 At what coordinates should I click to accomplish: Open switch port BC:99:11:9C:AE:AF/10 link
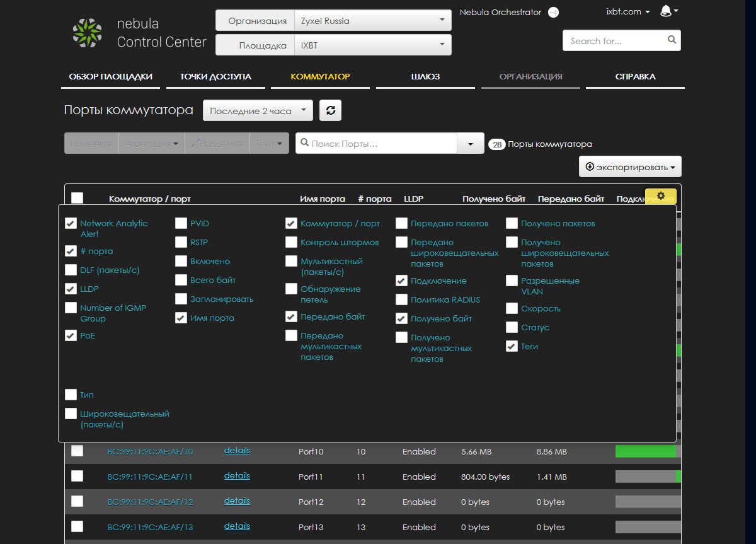151,452
